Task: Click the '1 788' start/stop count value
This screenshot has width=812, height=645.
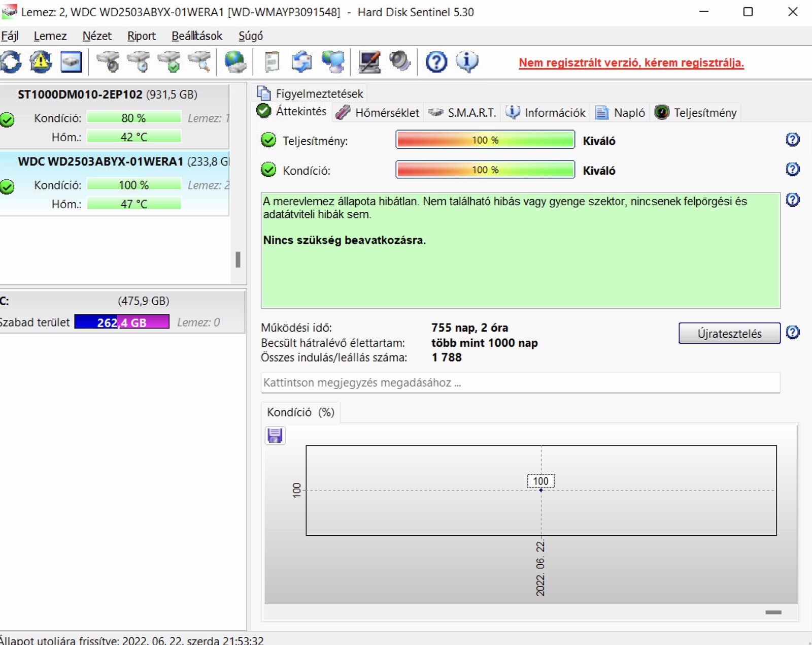Action: [447, 358]
